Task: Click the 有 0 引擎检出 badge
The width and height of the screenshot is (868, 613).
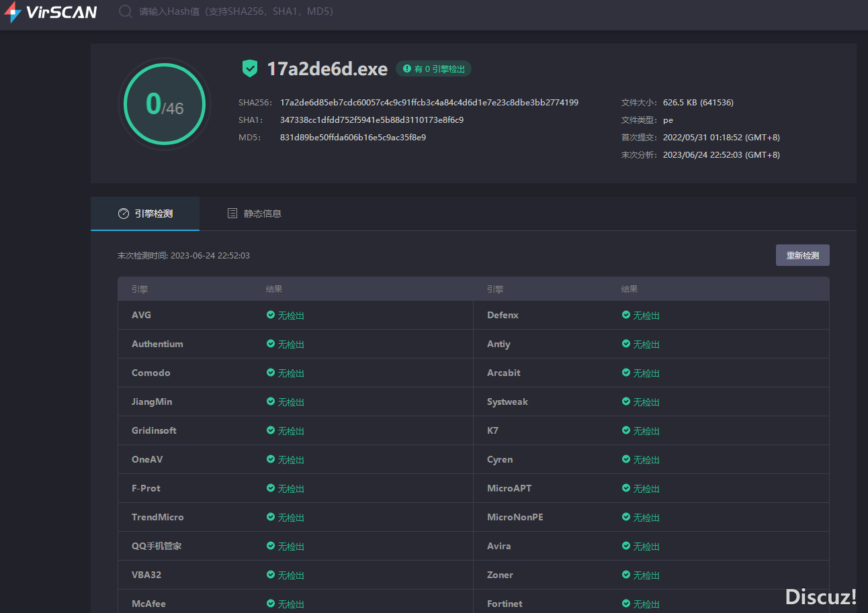Action: 434,69
